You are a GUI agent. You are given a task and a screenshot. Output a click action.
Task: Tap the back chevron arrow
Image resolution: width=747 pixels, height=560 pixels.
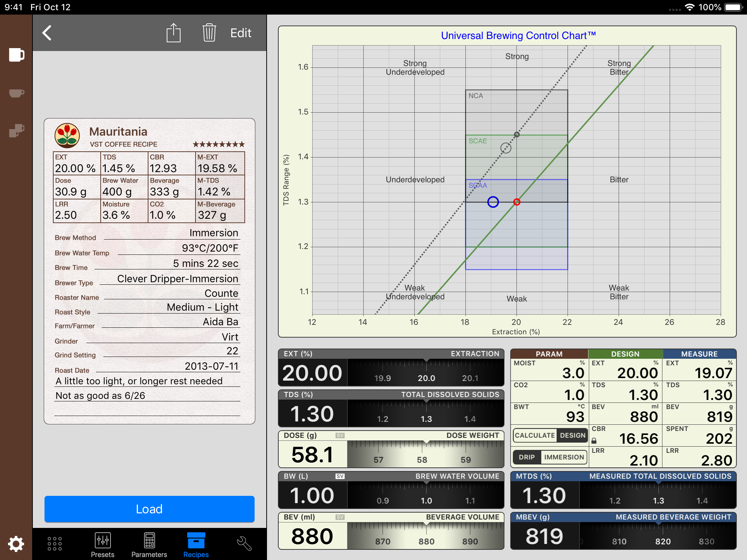[x=47, y=33]
